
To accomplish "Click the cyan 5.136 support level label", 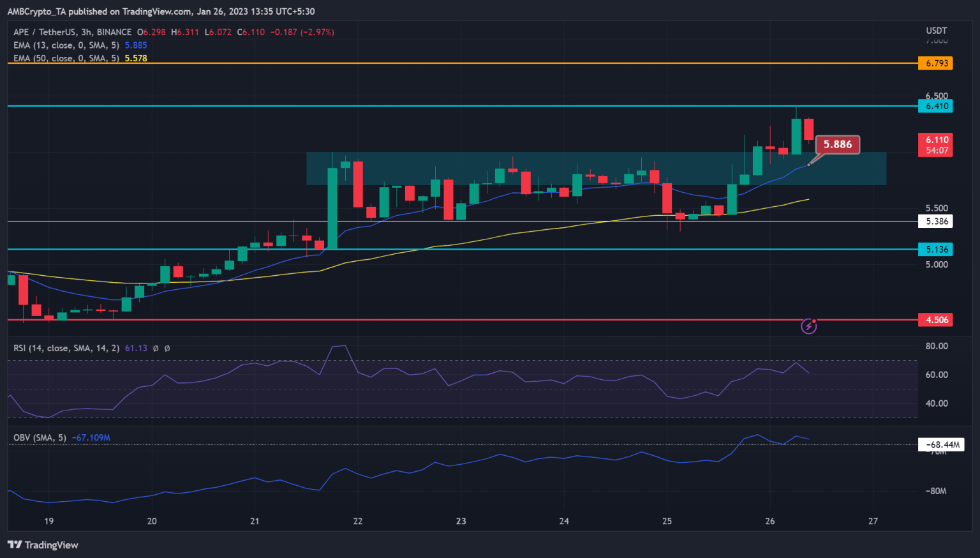I will (x=936, y=250).
